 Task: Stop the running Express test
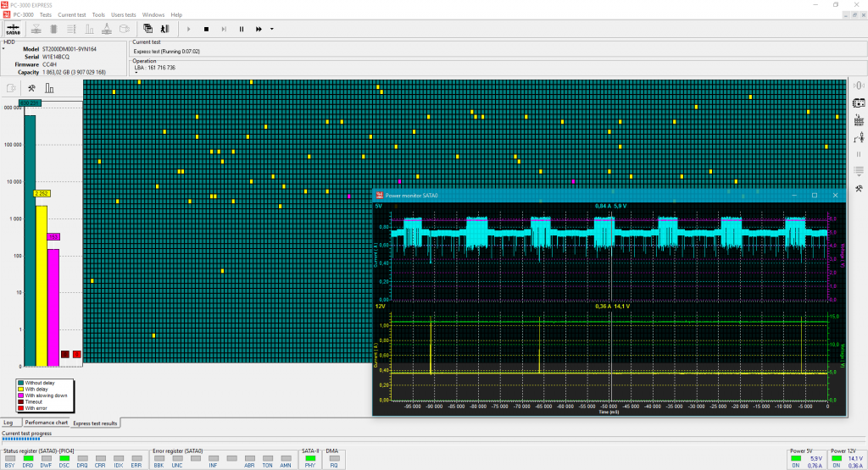pos(206,29)
